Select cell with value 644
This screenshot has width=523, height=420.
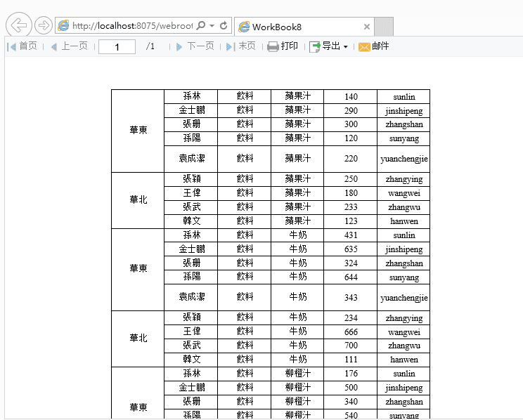click(351, 277)
